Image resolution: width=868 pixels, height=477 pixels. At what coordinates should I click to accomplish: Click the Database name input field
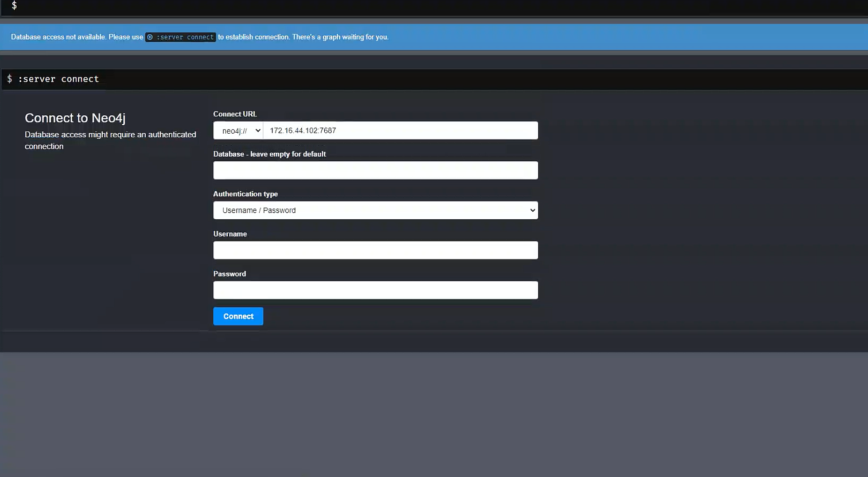click(376, 170)
